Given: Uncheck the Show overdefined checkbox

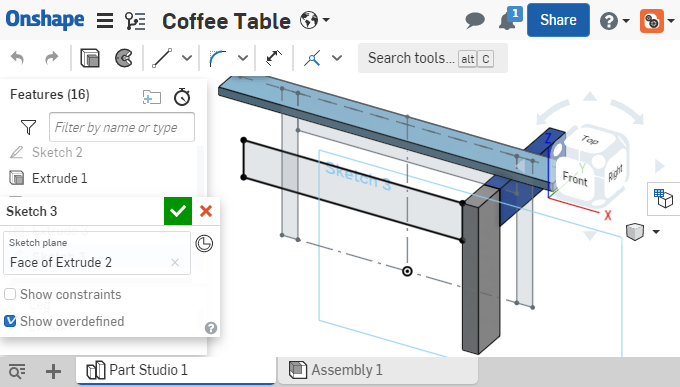Looking at the screenshot, I should point(10,321).
